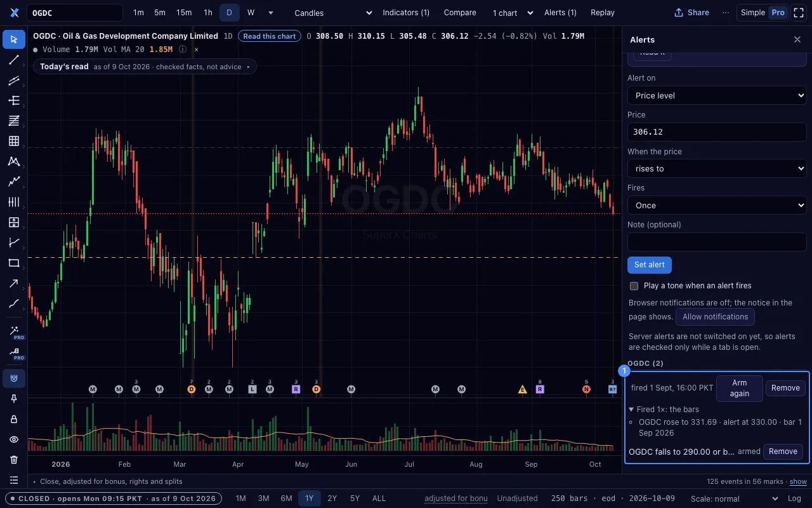The width and height of the screenshot is (812, 508).
Task: Select the rectangle shape tool
Action: tap(14, 263)
